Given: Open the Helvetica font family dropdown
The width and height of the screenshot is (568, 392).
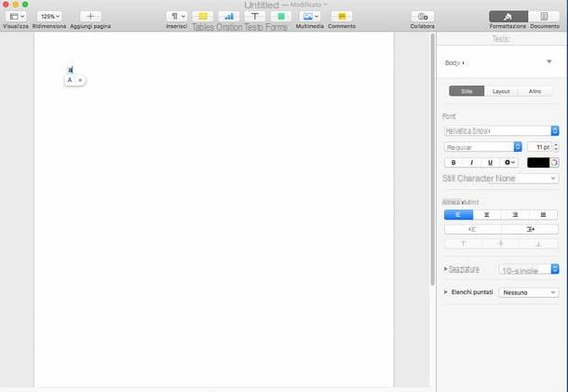Looking at the screenshot, I should (501, 130).
